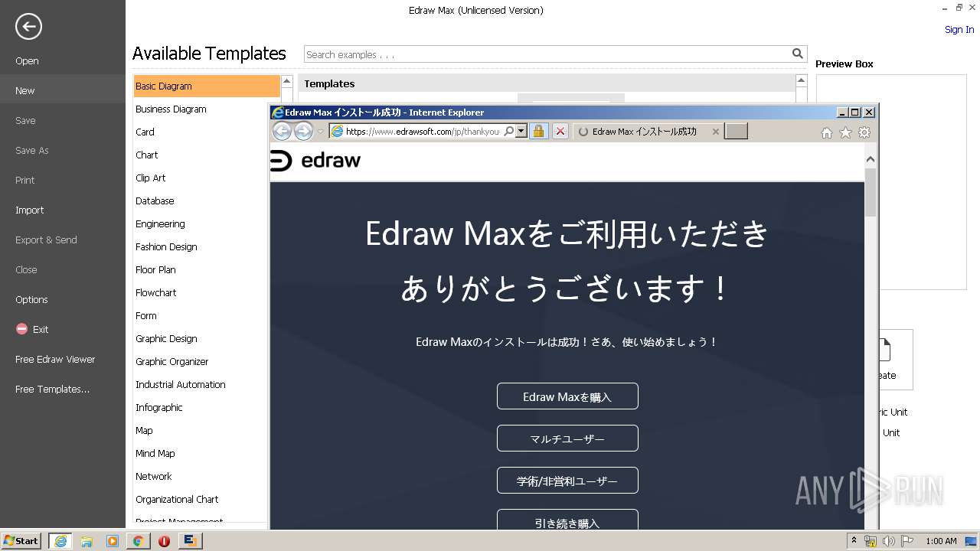
Task: Click the search magnifier in Available Templates
Action: (798, 54)
